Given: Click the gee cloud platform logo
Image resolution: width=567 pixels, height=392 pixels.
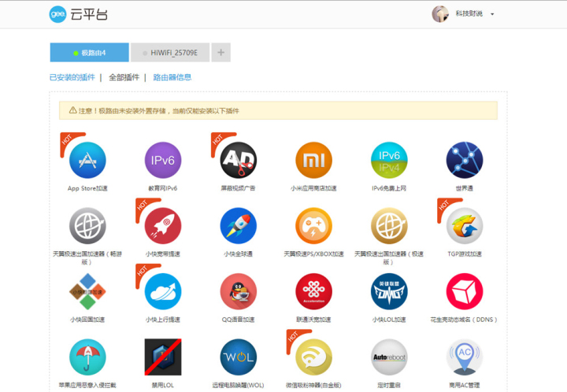Looking at the screenshot, I should click(x=57, y=14).
